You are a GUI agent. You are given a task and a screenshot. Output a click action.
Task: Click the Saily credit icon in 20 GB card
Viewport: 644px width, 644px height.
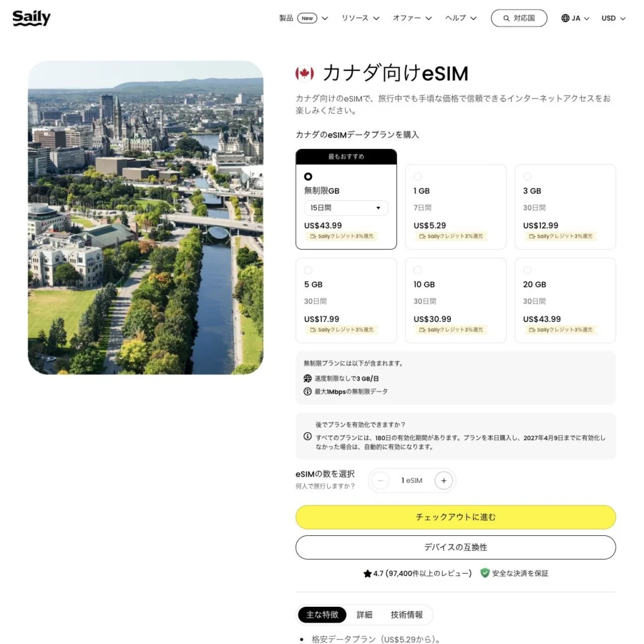point(532,330)
